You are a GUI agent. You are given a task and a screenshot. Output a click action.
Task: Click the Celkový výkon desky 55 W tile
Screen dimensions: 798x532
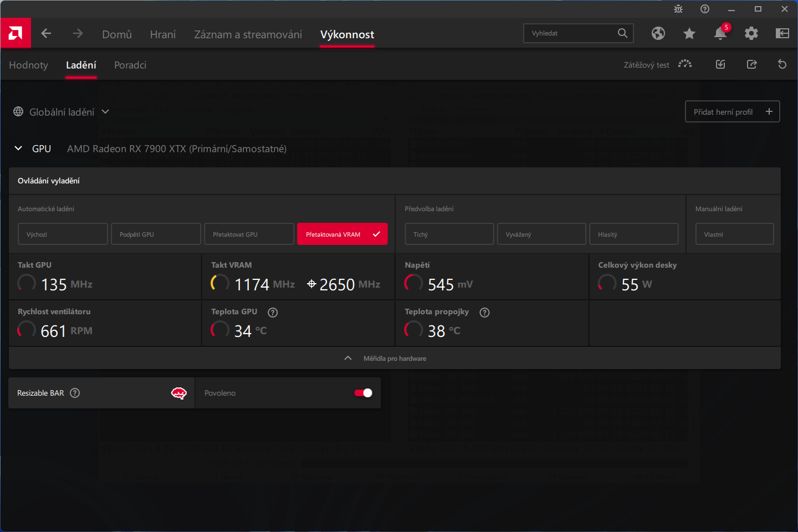[x=685, y=277]
